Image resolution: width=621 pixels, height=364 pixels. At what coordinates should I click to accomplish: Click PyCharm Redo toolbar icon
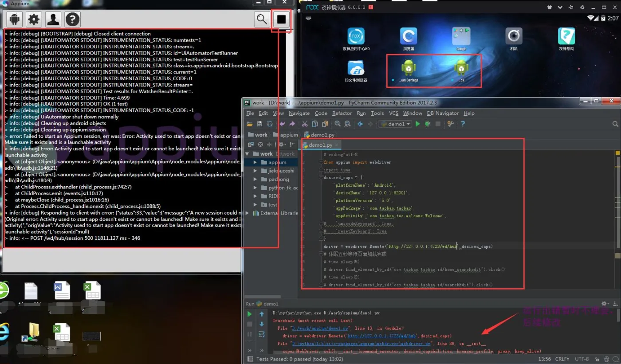[292, 124]
